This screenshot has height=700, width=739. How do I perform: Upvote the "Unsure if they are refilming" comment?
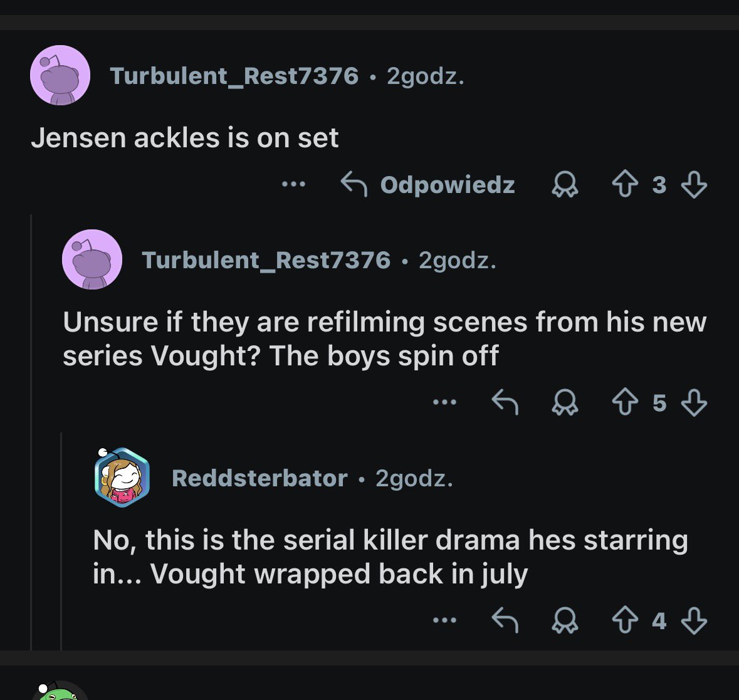tap(625, 402)
